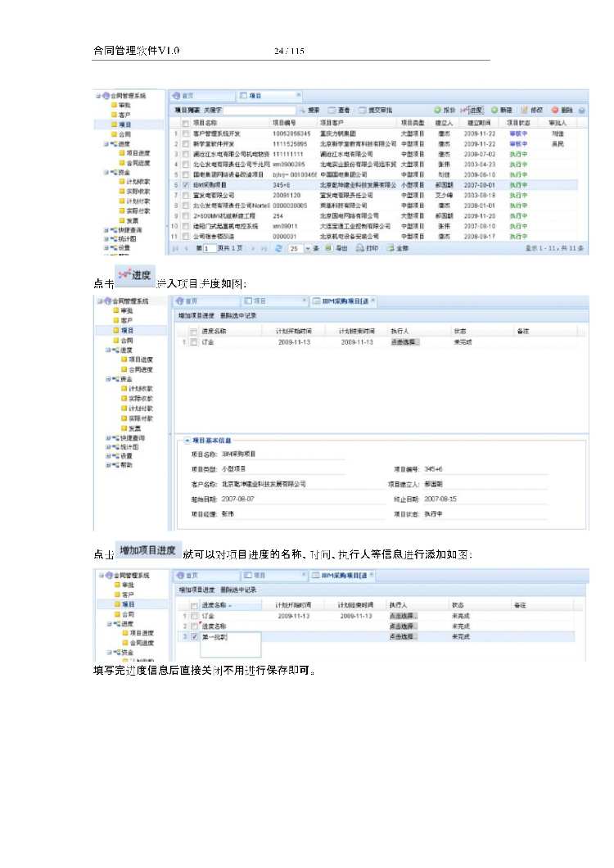Click the 修改 edit pencil icon in project list toolbar
Image resolution: width=614 pixels, height=868 pixels.
point(524,111)
